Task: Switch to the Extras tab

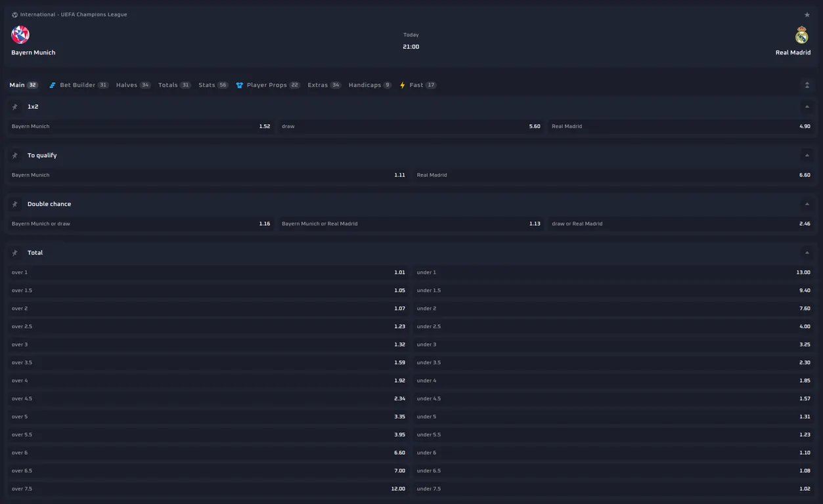Action: click(x=324, y=85)
